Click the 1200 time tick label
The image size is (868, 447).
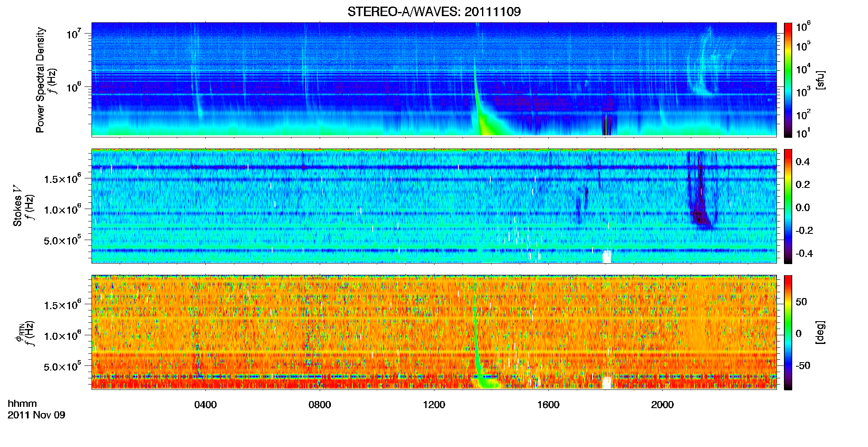(x=434, y=405)
